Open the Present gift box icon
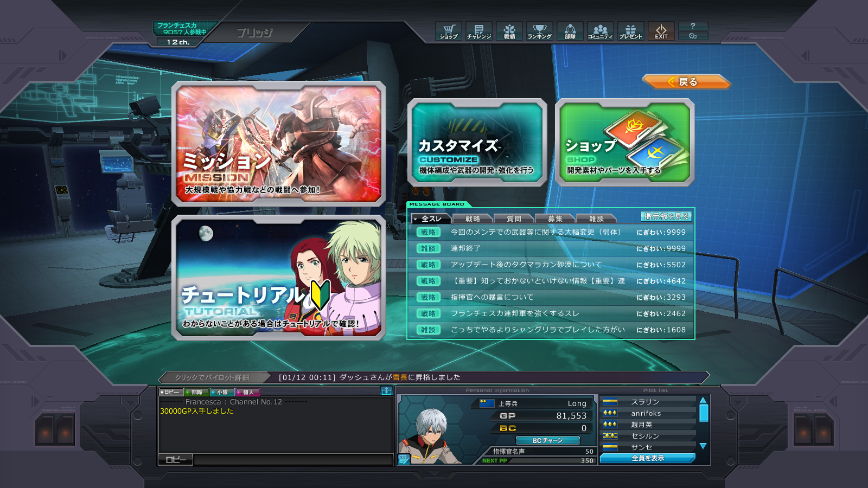Screen dimensions: 868x488 pyautogui.click(x=630, y=31)
